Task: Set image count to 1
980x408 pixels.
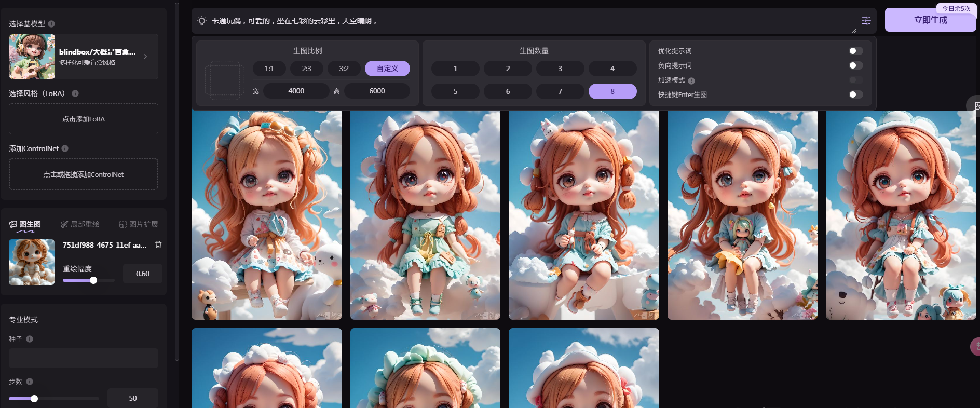Action: tap(455, 69)
